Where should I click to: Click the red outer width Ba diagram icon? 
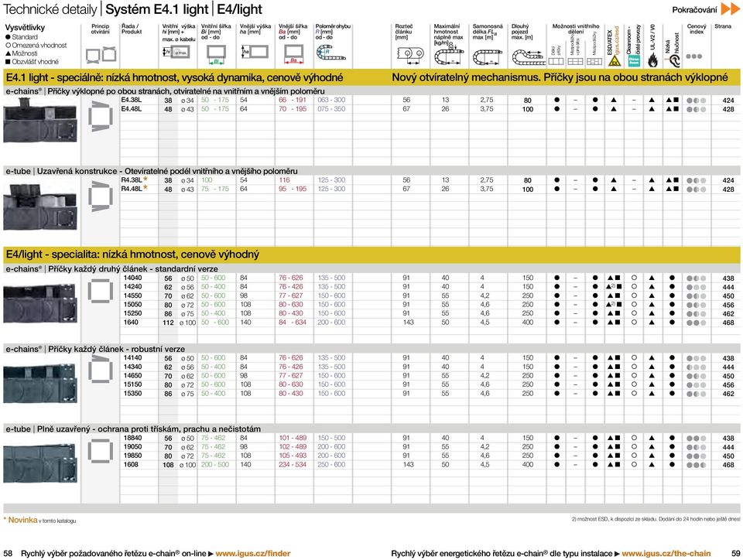(x=293, y=54)
